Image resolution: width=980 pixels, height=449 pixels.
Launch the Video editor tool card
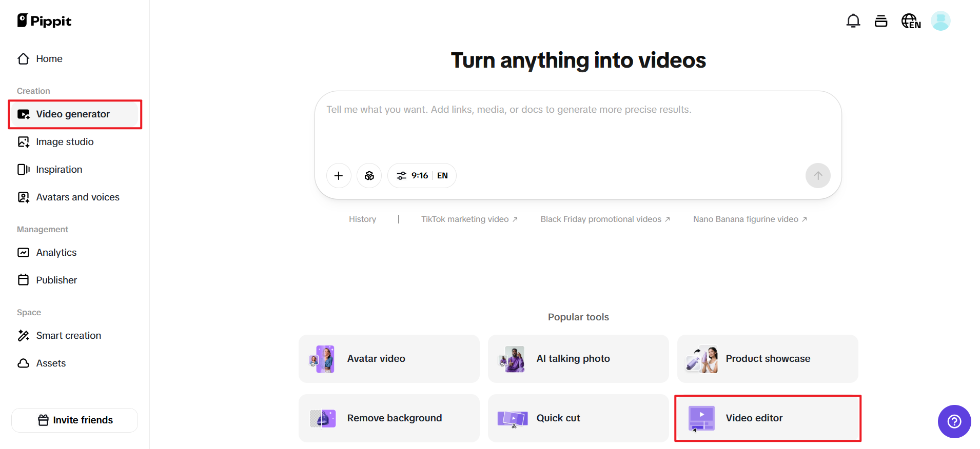click(767, 418)
